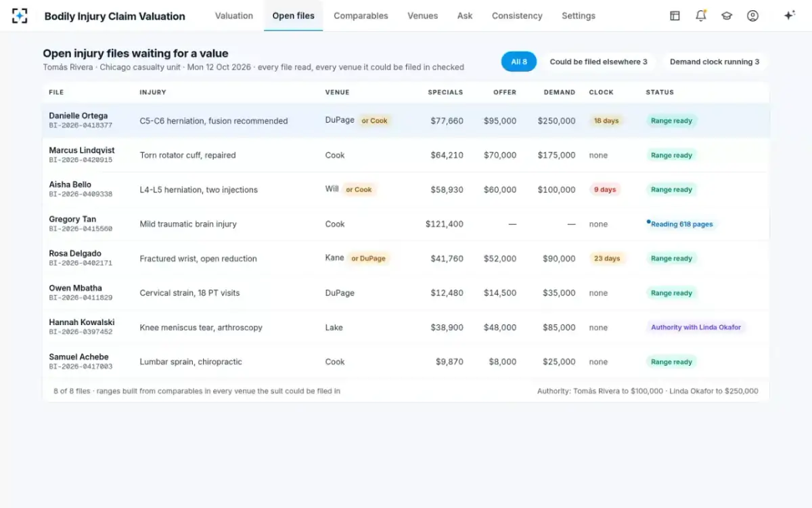The height and width of the screenshot is (508, 812).
Task: Open the graduation cap learning icon
Action: click(727, 16)
